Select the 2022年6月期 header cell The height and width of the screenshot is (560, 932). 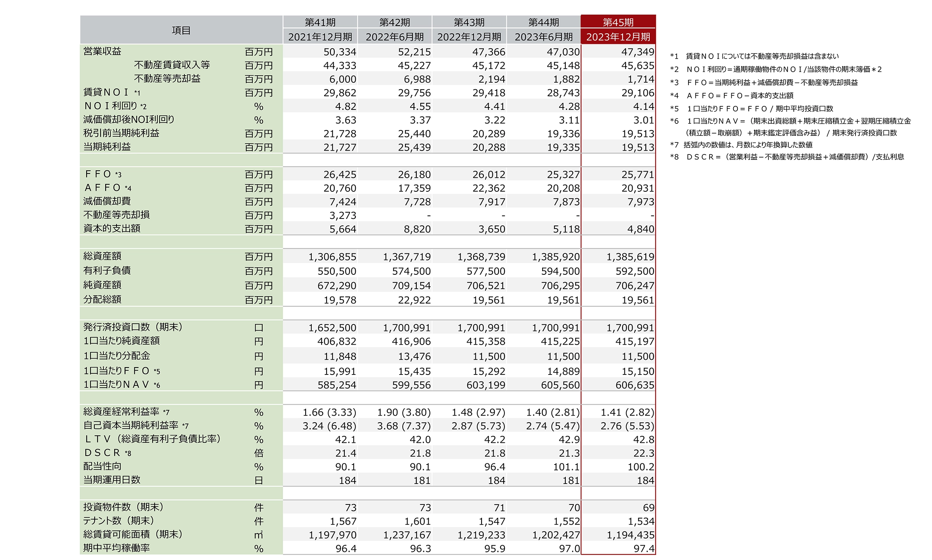pos(395,37)
